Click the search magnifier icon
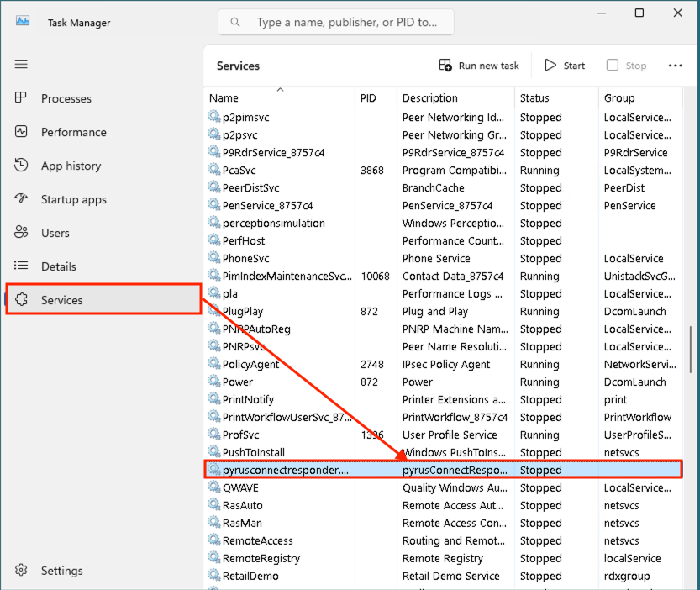Screen dimensions: 700x590 pyautogui.click(x=235, y=22)
